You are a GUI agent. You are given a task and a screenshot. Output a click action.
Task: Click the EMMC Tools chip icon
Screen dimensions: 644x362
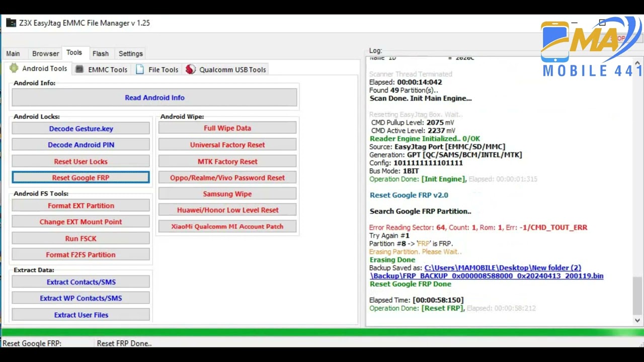tap(79, 69)
